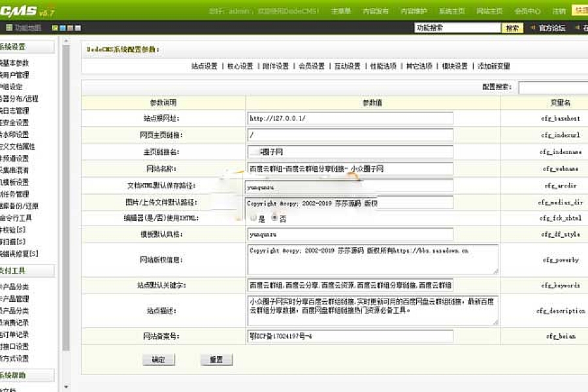Screen dimensions: 588x392
Task: Switch to the 核心设置 tab
Action: [x=240, y=66]
